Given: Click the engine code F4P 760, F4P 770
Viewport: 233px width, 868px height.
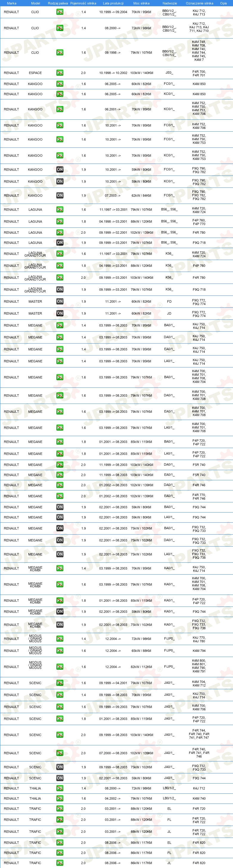Looking at the screenshot, I should 199,222.
